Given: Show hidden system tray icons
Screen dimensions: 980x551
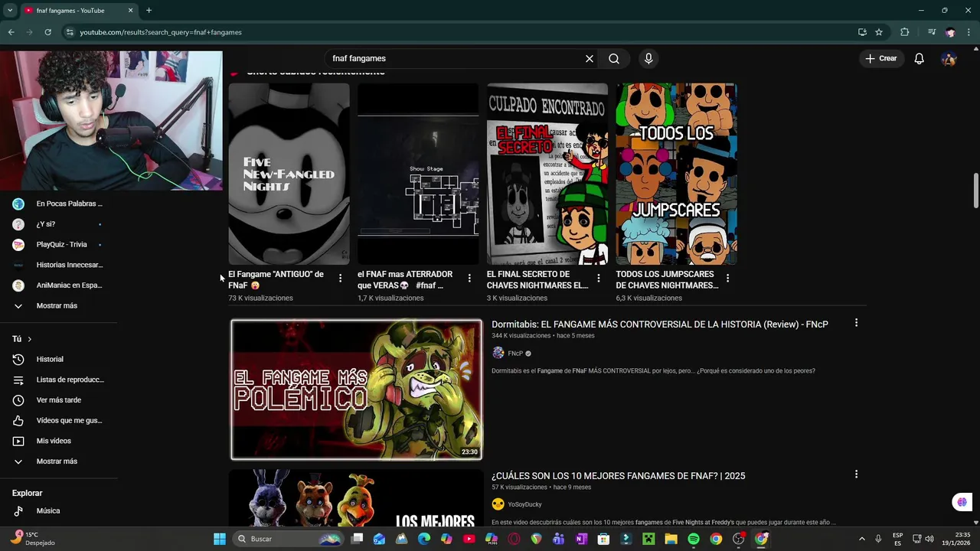Looking at the screenshot, I should [861, 539].
